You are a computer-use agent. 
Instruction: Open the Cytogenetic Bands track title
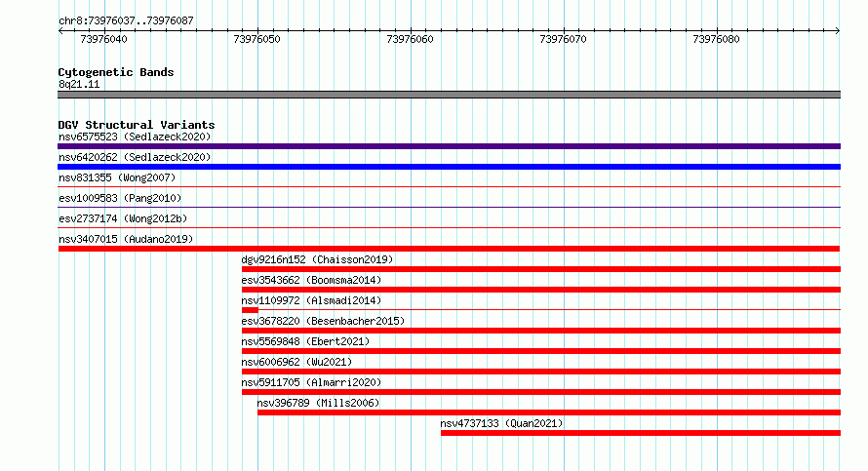click(x=116, y=72)
